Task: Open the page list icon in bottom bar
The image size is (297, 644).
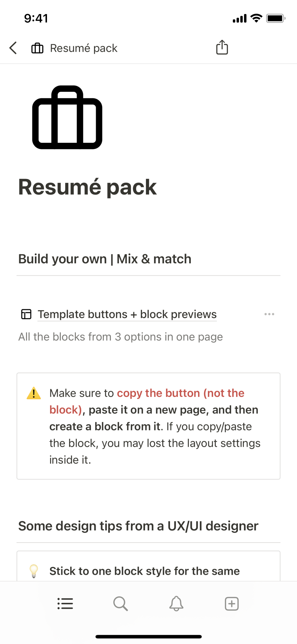Action: coord(65,604)
